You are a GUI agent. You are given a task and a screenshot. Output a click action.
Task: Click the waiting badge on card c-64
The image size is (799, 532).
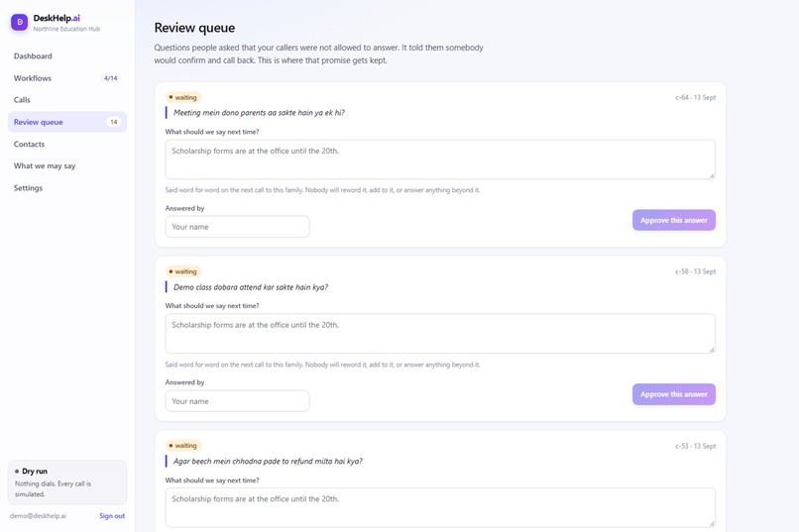click(x=183, y=97)
